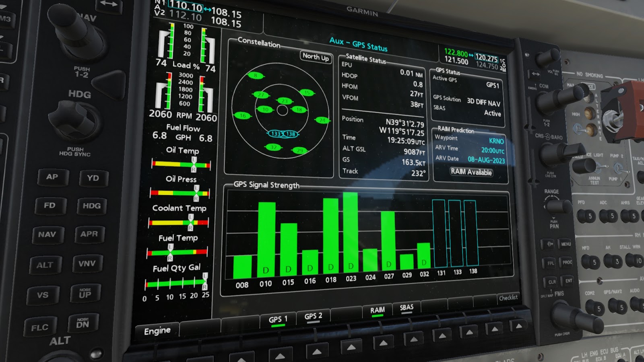Image resolution: width=644 pixels, height=362 pixels.
Task: Activate the VS vertical speed button
Action: point(43,295)
